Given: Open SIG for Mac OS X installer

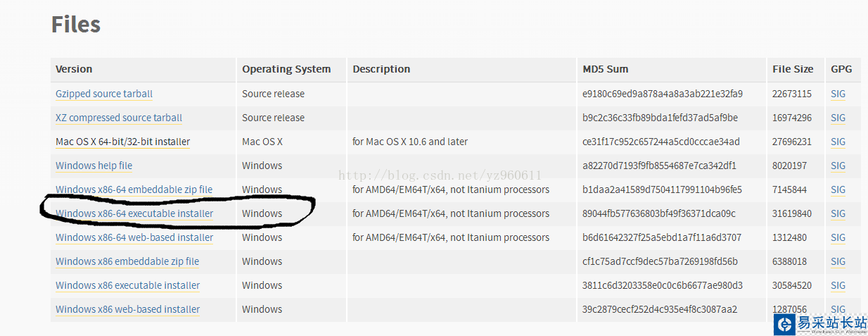Looking at the screenshot, I should pyautogui.click(x=838, y=142).
